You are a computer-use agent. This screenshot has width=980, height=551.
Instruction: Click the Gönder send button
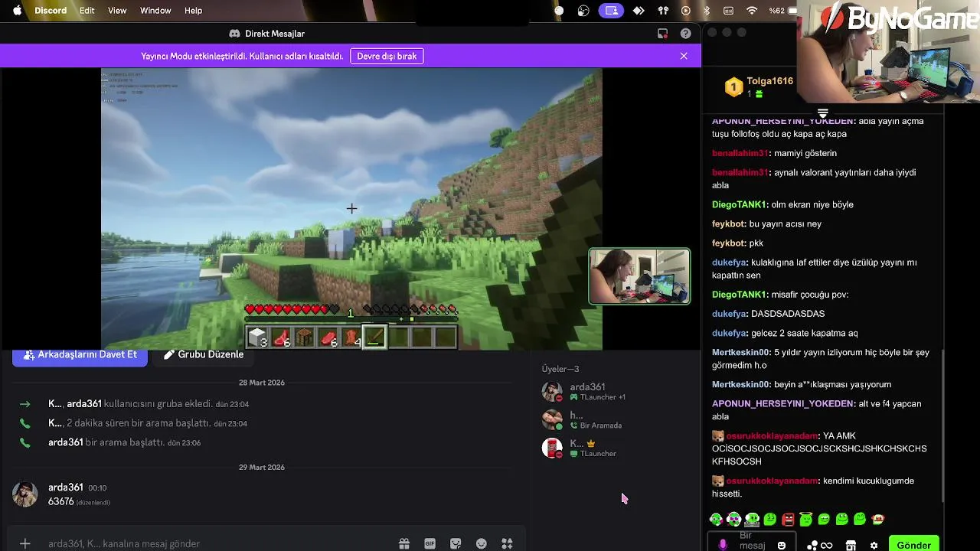click(x=914, y=544)
